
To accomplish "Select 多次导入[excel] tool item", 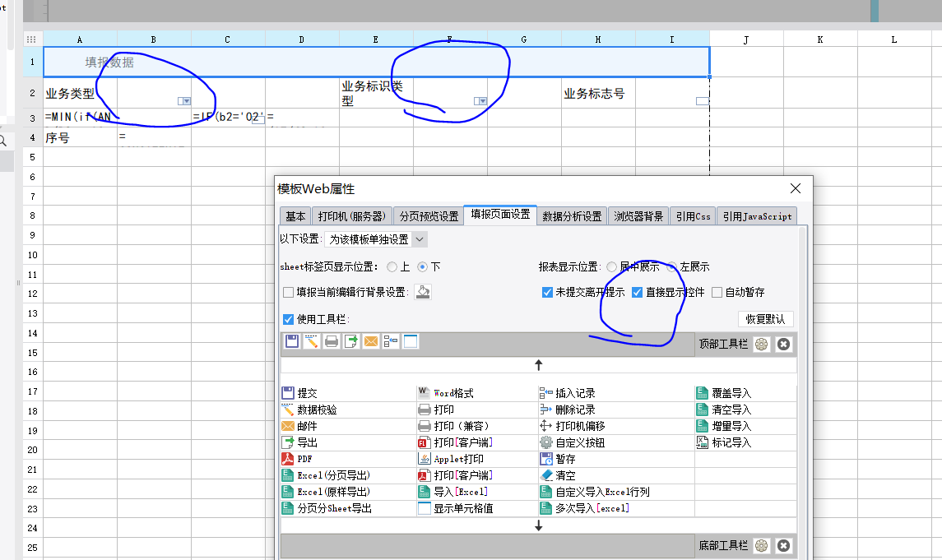I will [585, 508].
